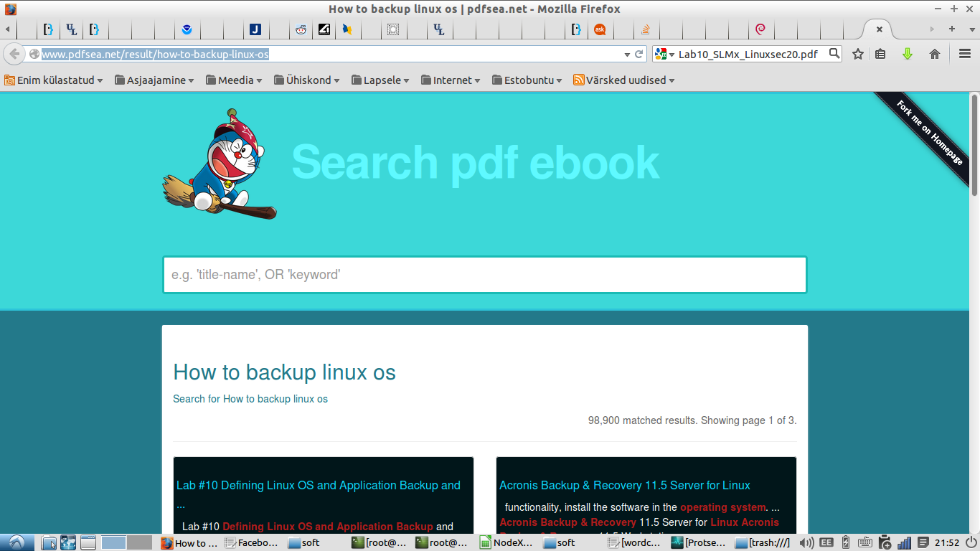The width and height of the screenshot is (980, 551).
Task: Click the on-screen keyboard tray icon
Action: [x=864, y=543]
